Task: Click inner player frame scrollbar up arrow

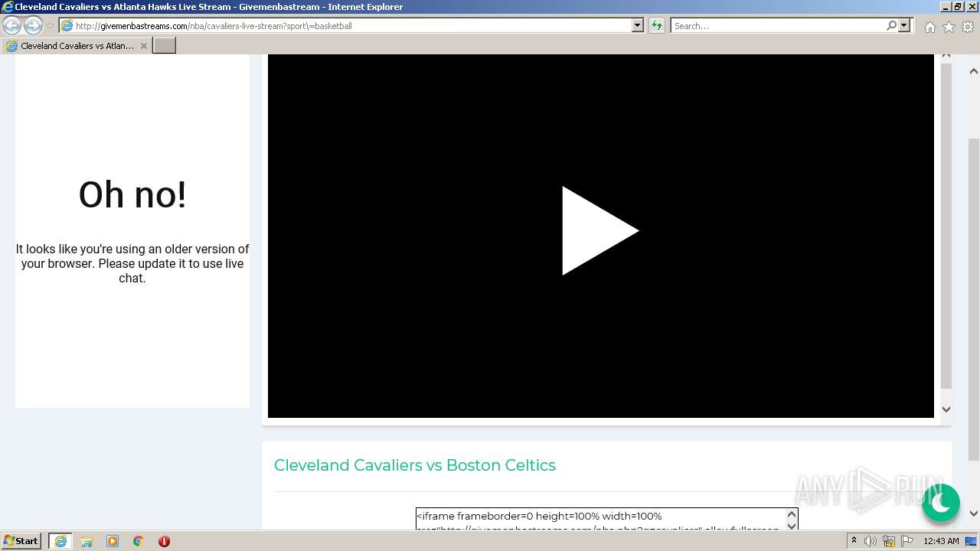Action: (946, 57)
